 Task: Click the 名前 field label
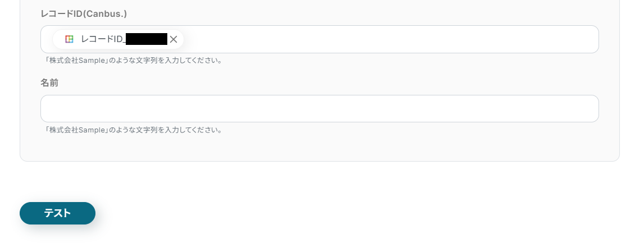point(49,83)
